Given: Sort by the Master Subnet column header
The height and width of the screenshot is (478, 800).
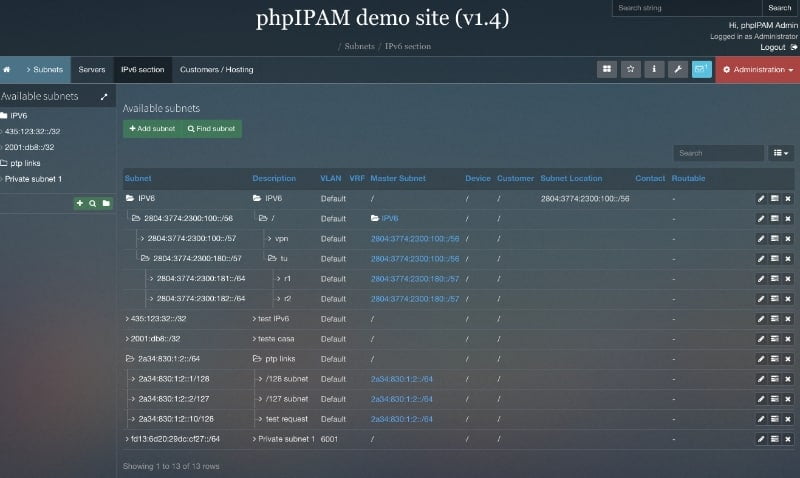Looking at the screenshot, I should (x=398, y=178).
